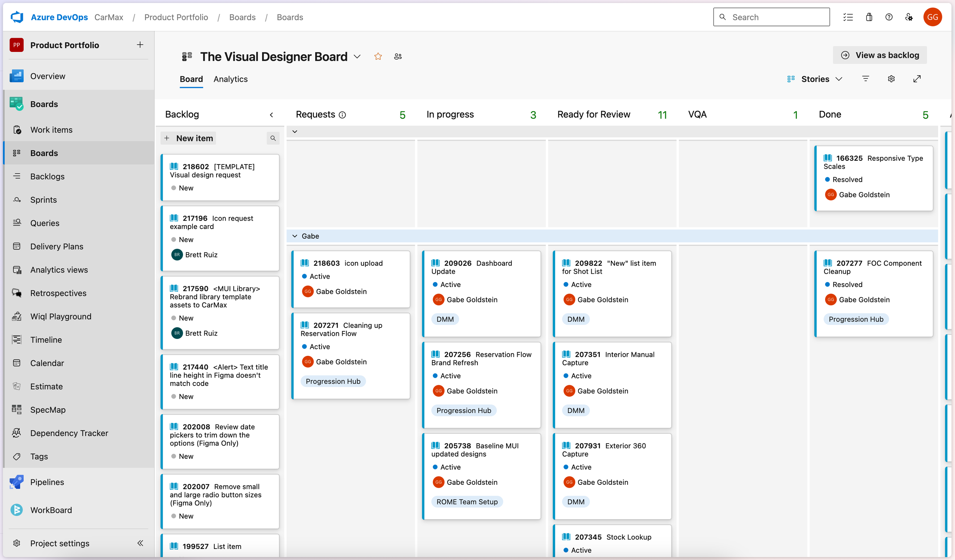
Task: Expand the board title dropdown chevron
Action: [x=357, y=56]
